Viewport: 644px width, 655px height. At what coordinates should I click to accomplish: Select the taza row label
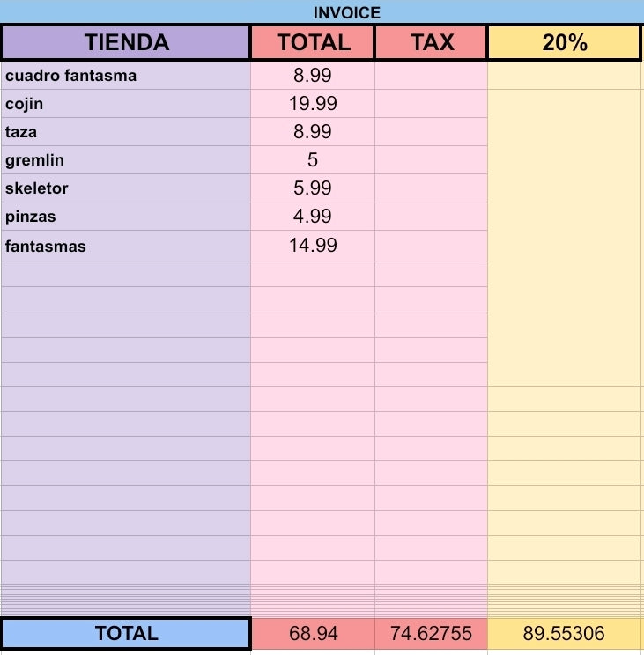point(126,132)
